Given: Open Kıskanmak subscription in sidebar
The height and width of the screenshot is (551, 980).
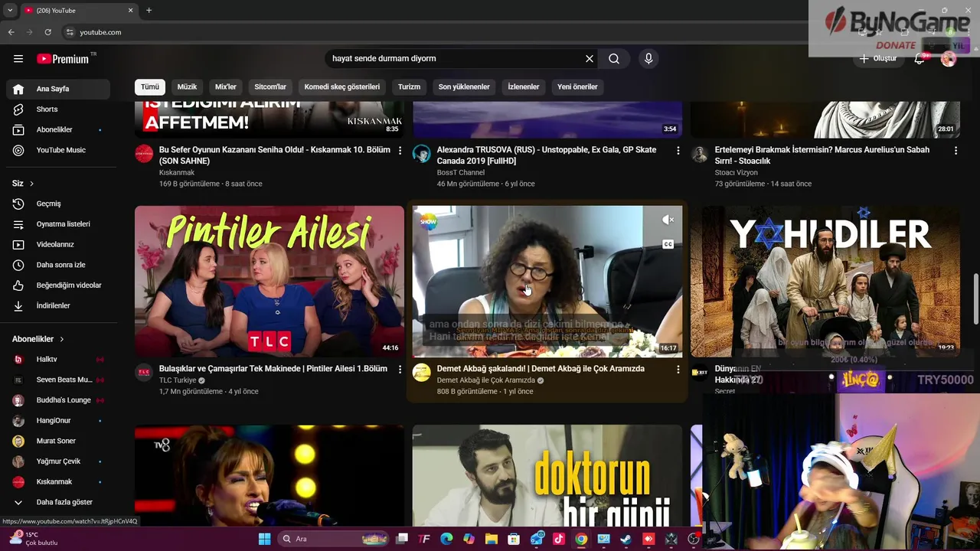Looking at the screenshot, I should [x=58, y=482].
